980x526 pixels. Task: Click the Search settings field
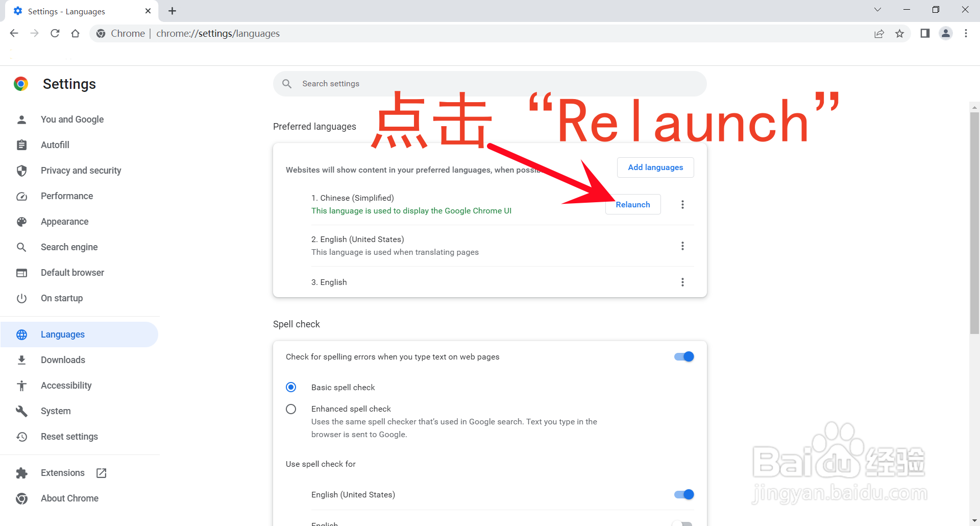(x=489, y=84)
